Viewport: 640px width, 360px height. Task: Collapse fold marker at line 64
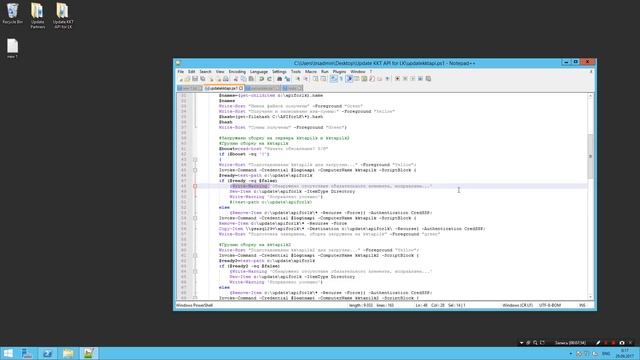point(195,271)
